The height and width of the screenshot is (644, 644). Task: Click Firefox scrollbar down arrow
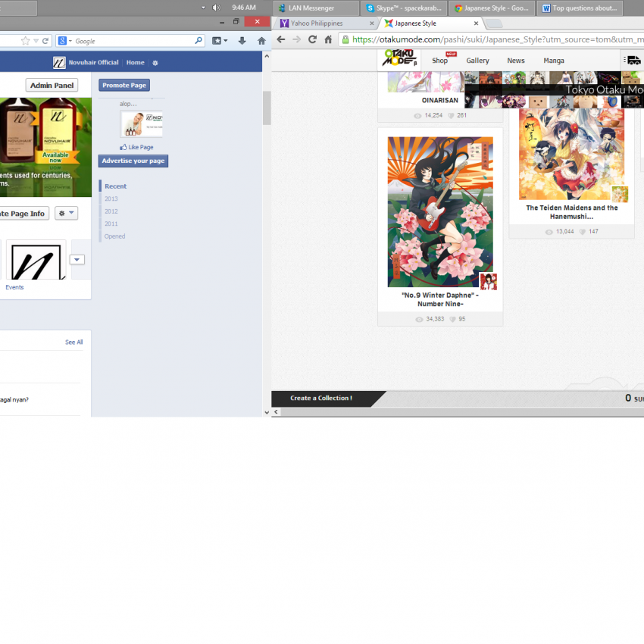(x=267, y=412)
